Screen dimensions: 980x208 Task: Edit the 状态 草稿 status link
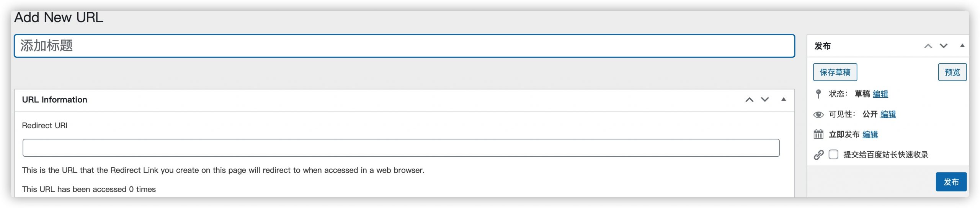pos(880,94)
